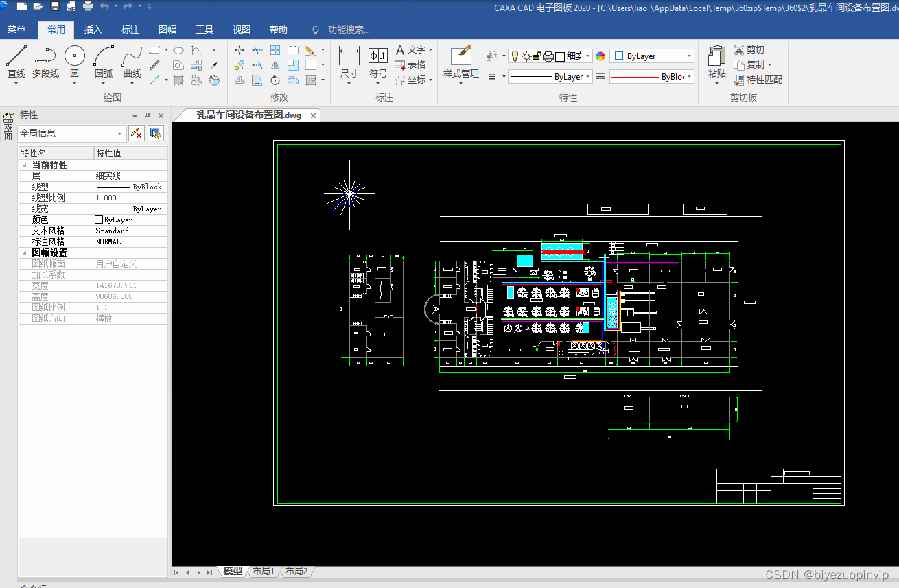Toggle the layer lightbulb on/off icon

(x=514, y=56)
